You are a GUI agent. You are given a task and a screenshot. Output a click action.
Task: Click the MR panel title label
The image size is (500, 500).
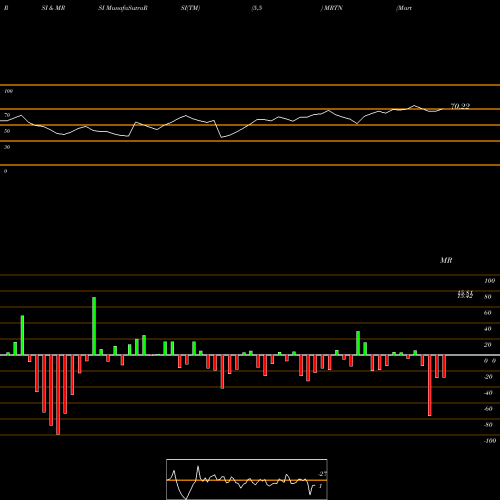(446, 260)
